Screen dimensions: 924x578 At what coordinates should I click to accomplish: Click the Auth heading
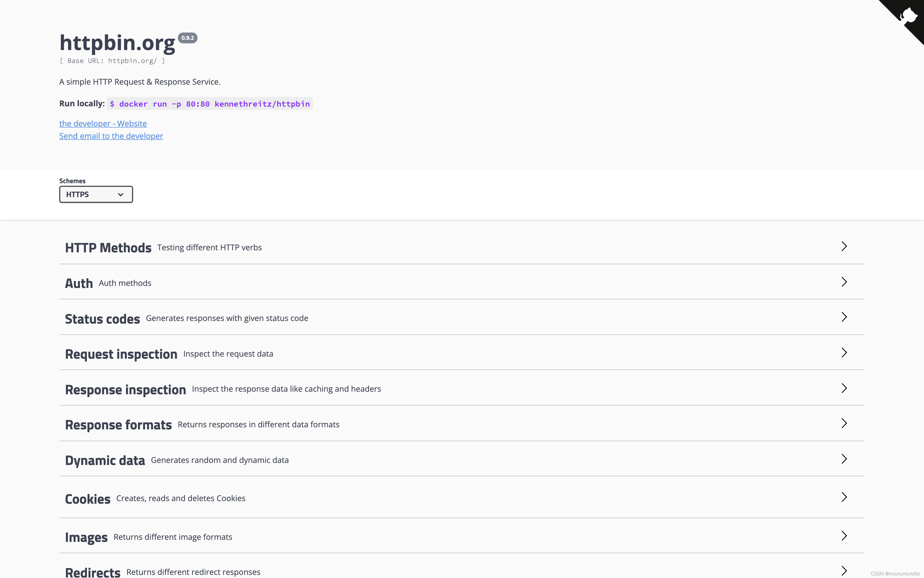click(79, 283)
